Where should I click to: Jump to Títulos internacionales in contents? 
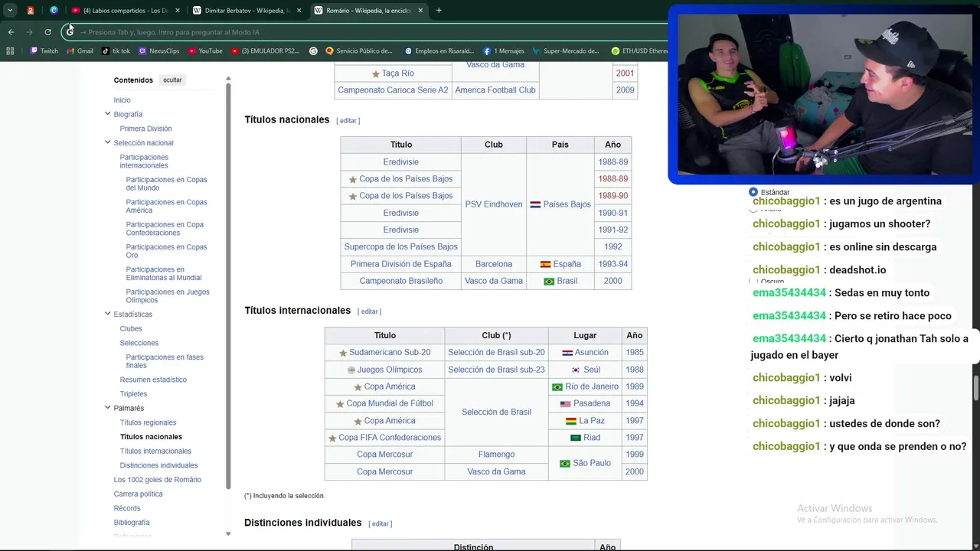[x=155, y=451]
